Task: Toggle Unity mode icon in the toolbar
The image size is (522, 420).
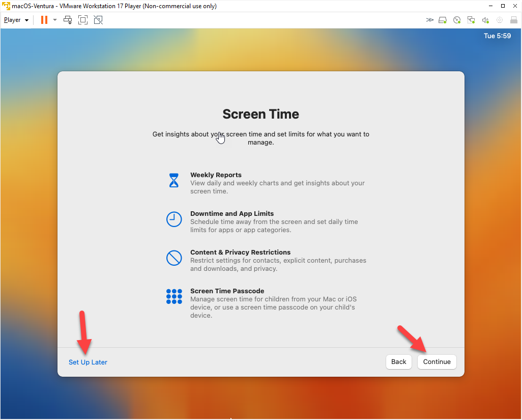Action: (98, 20)
